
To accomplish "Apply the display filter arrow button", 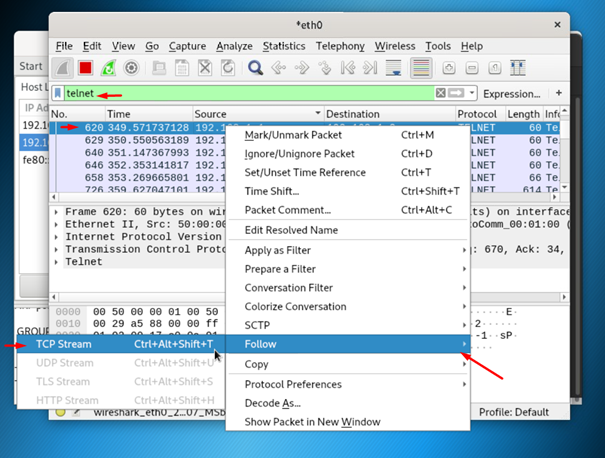I will (456, 93).
